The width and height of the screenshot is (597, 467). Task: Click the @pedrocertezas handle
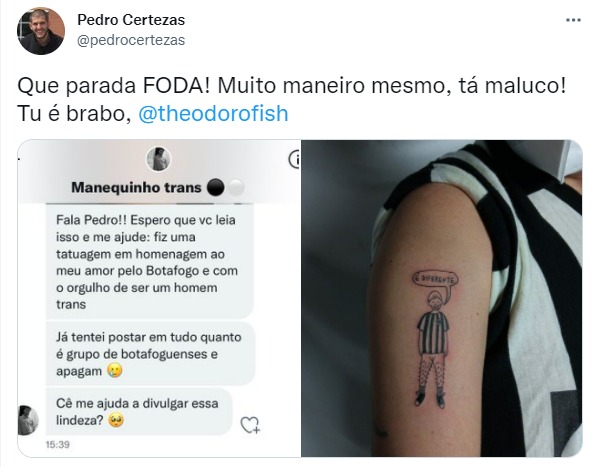[x=131, y=40]
